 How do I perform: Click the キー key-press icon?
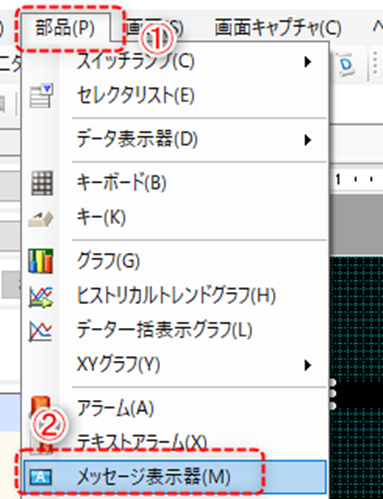point(41,219)
